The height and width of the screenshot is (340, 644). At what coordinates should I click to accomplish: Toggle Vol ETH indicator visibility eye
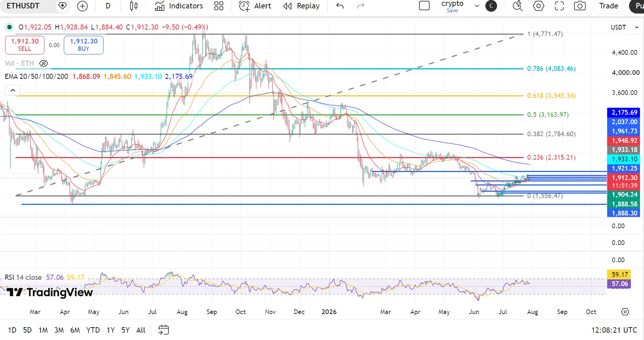pyautogui.click(x=44, y=64)
